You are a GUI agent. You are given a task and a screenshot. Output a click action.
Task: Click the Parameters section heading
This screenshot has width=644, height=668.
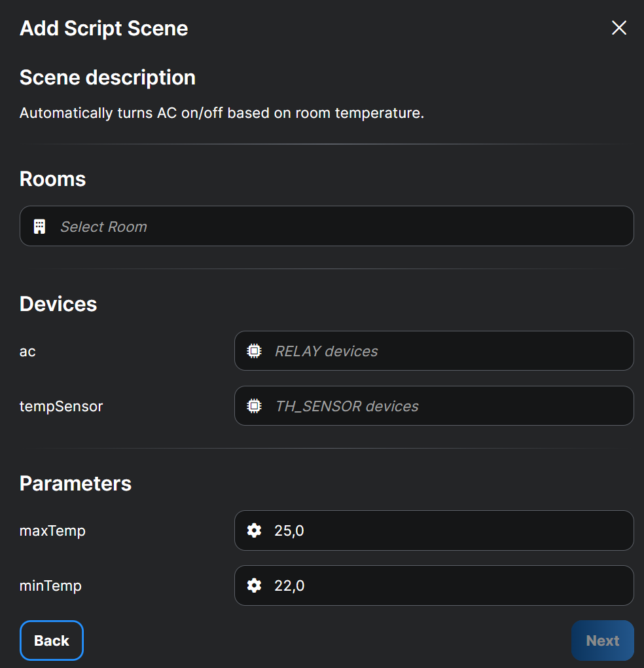[x=75, y=483]
